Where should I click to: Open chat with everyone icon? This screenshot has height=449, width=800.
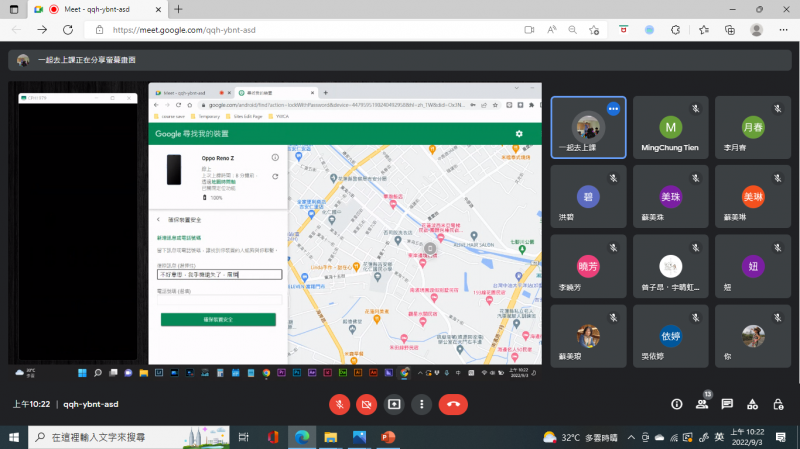[727, 405]
